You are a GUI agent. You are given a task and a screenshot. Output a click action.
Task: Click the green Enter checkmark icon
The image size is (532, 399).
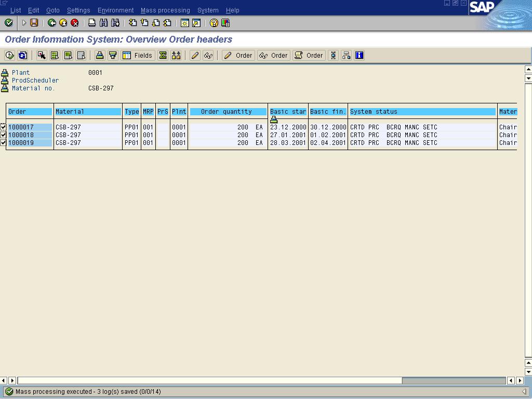(9, 23)
